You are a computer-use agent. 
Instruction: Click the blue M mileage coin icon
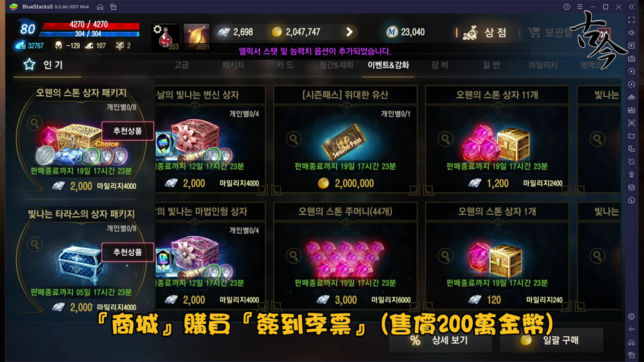pos(392,32)
